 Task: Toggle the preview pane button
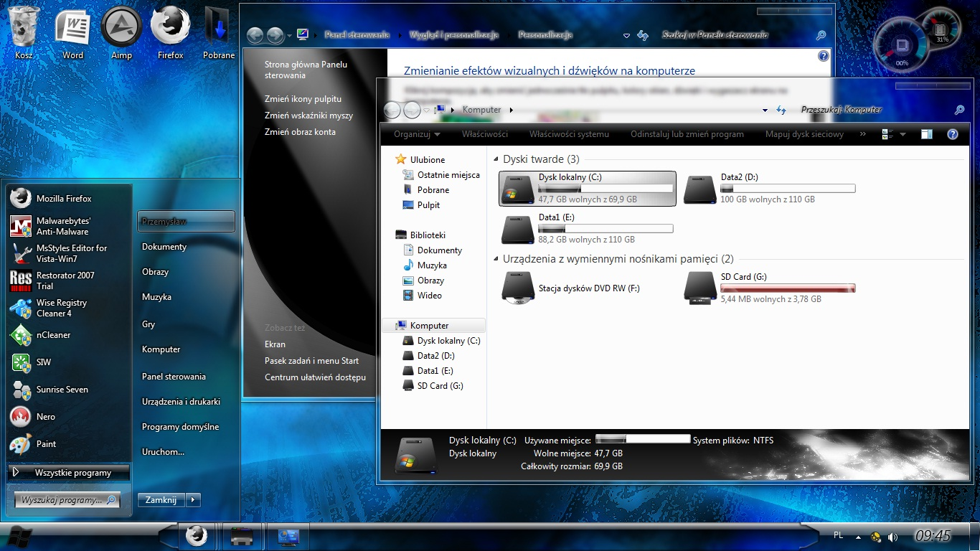pyautogui.click(x=927, y=134)
